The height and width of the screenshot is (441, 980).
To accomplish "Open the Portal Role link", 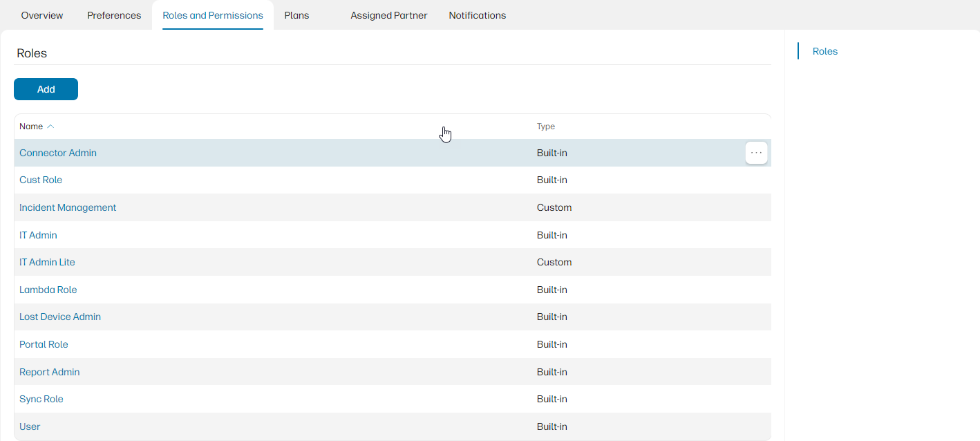I will click(44, 344).
